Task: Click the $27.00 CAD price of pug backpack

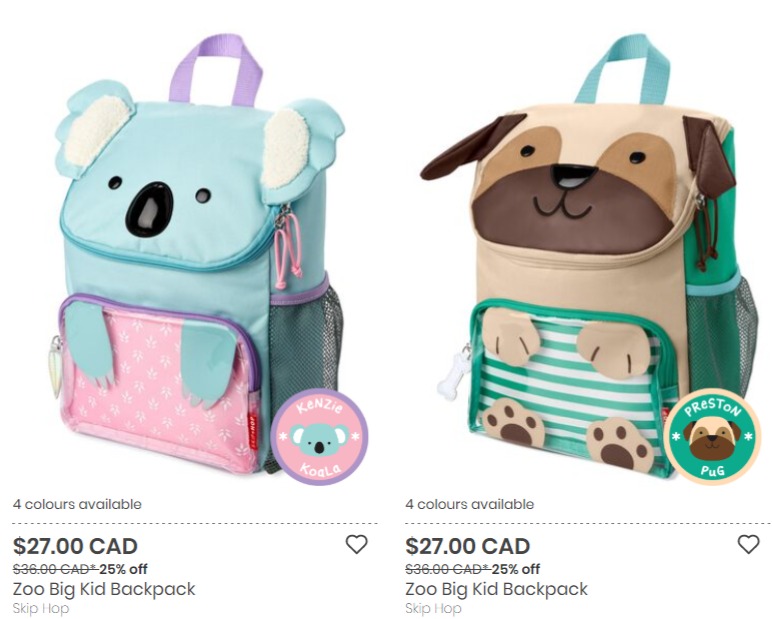Action: pyautogui.click(x=468, y=546)
